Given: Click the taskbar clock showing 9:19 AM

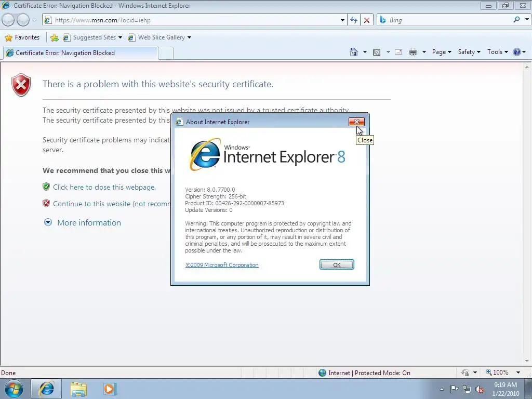Looking at the screenshot, I should pyautogui.click(x=506, y=389).
